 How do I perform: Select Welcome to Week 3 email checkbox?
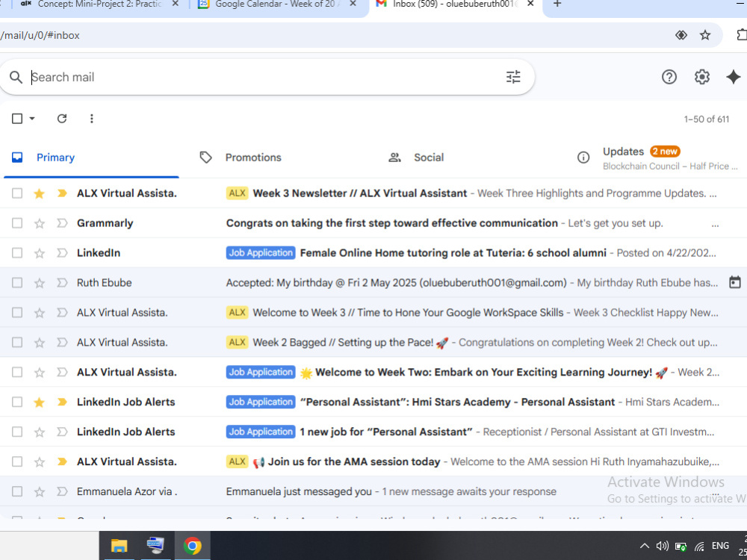(17, 312)
